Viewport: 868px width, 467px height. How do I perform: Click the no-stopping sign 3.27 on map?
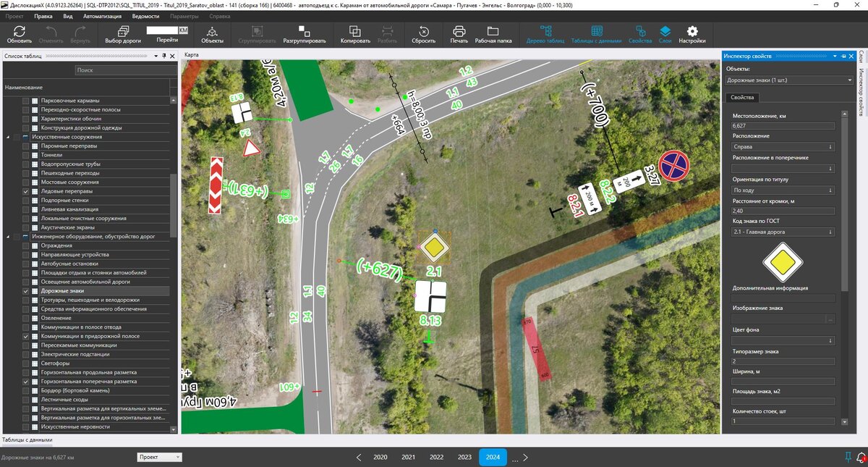click(673, 165)
